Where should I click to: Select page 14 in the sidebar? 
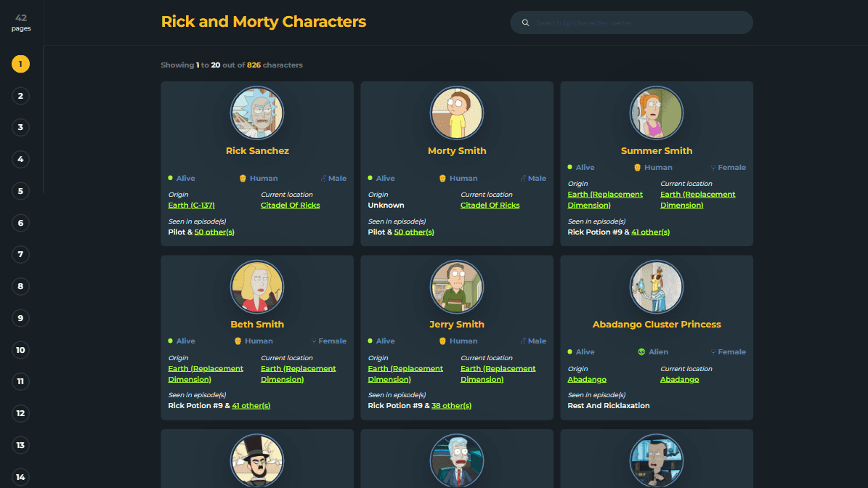point(20,477)
